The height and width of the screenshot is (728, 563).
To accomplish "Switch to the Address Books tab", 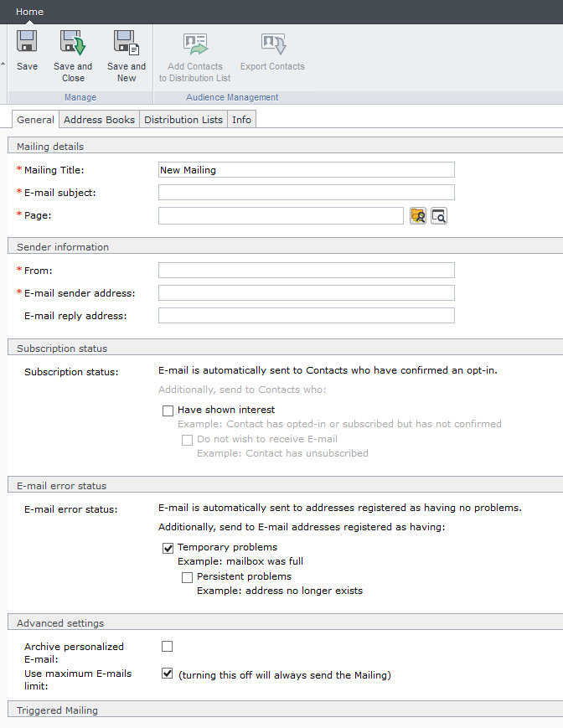I will pos(100,119).
